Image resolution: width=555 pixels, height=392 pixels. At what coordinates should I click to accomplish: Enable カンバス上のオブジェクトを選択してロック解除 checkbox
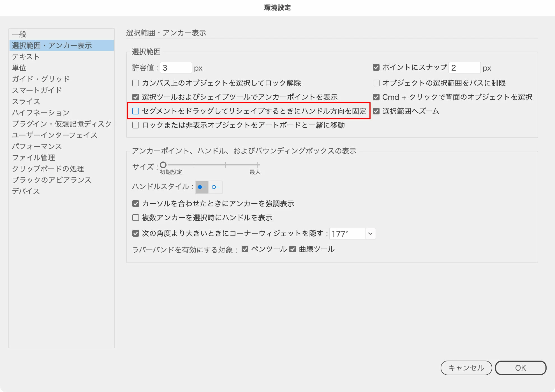[x=136, y=83]
